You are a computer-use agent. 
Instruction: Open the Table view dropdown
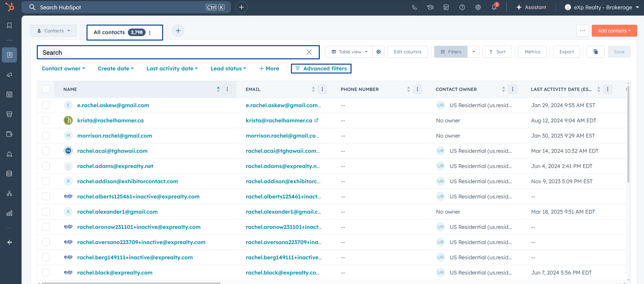point(349,52)
